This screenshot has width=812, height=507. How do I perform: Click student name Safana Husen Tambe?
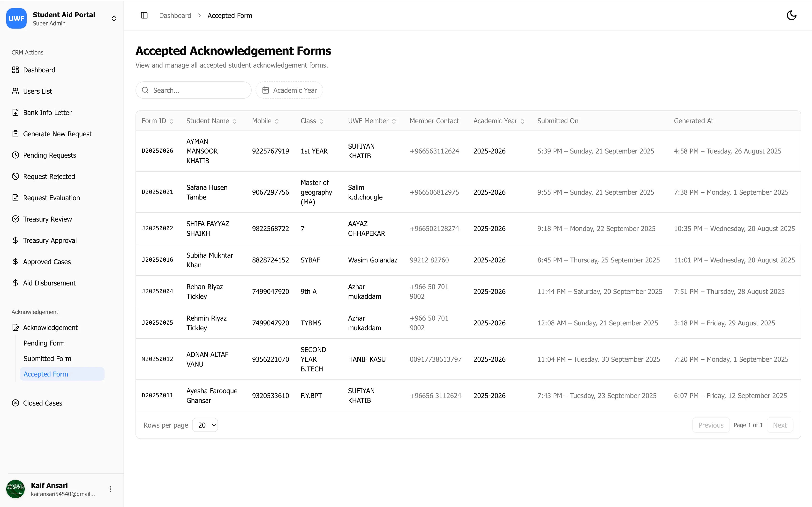(x=207, y=192)
